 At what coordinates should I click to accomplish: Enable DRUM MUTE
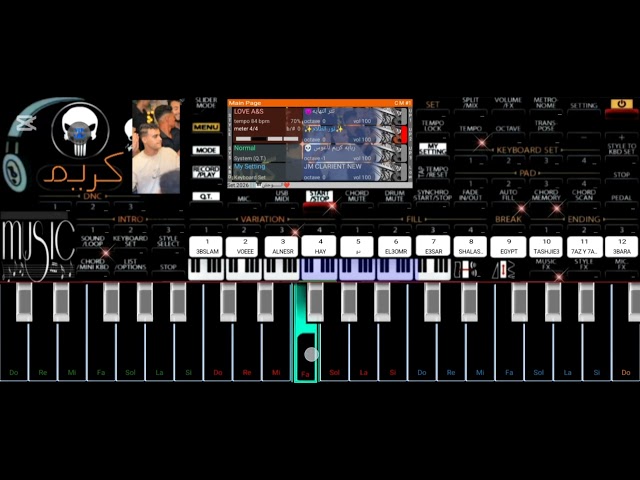point(394,196)
